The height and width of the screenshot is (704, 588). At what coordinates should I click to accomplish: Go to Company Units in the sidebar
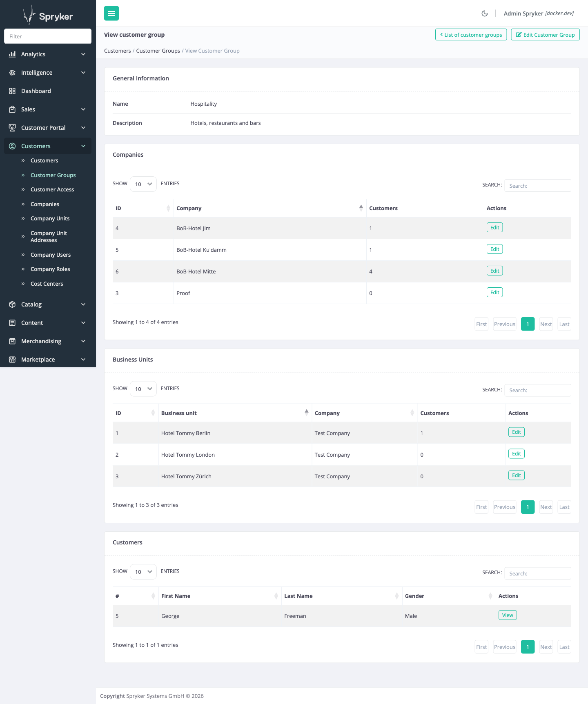[x=50, y=218]
